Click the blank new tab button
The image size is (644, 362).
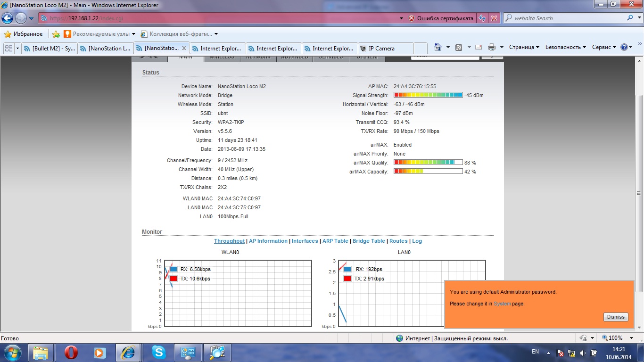click(421, 48)
